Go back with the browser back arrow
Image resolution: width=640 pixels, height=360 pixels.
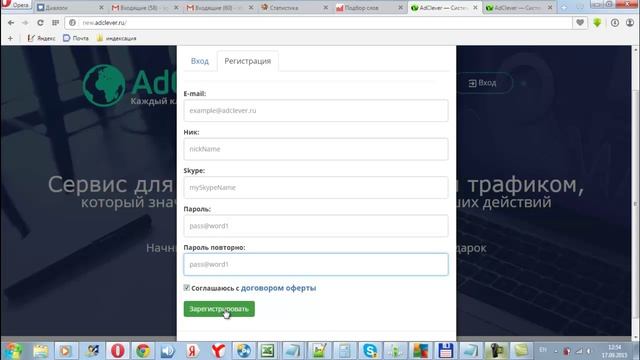coord(11,23)
